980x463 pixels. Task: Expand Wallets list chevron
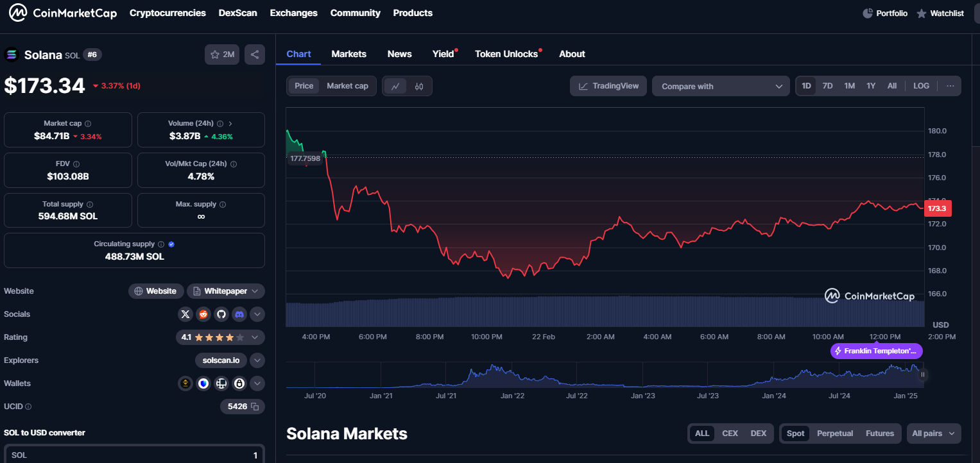[x=257, y=383]
